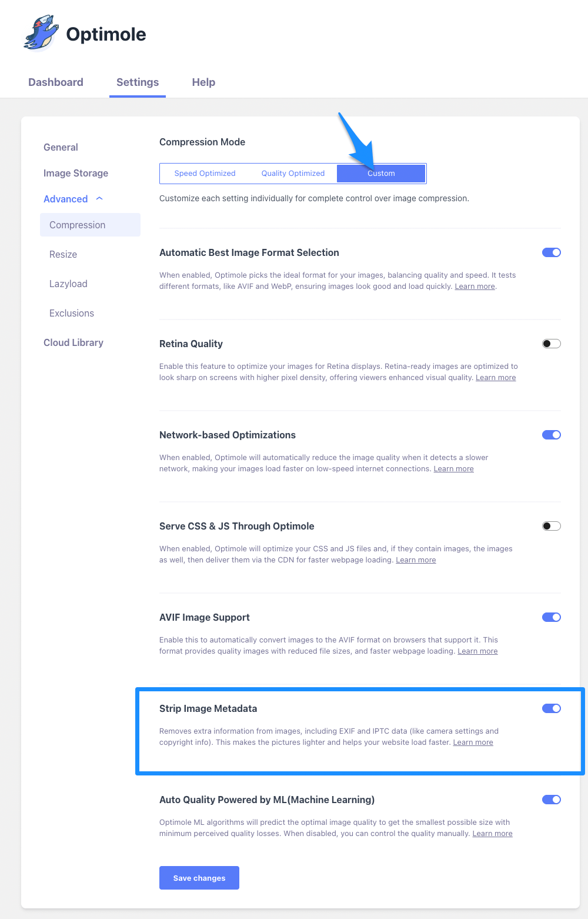Collapse the Advanced section chevron
Viewport: 588px width, 919px height.
[99, 199]
